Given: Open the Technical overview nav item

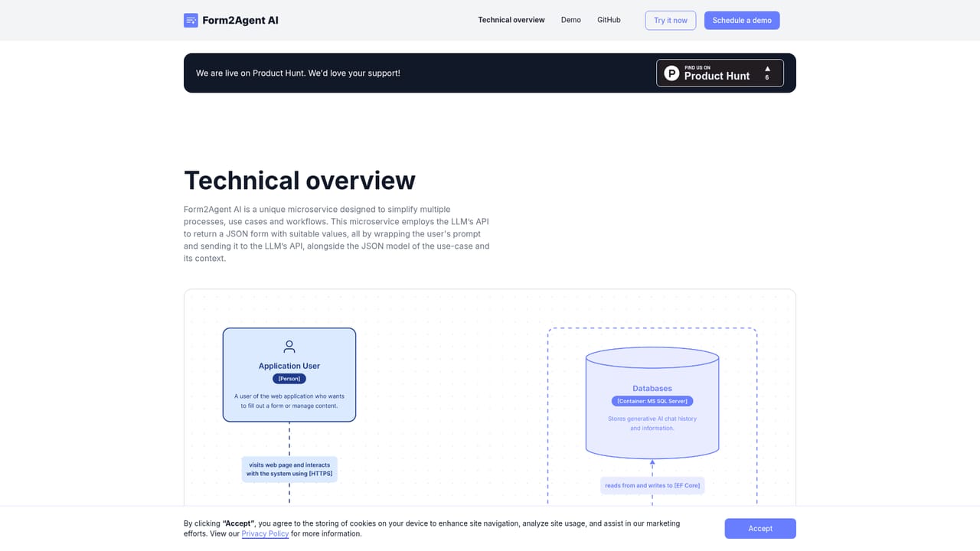Looking at the screenshot, I should click(x=511, y=20).
